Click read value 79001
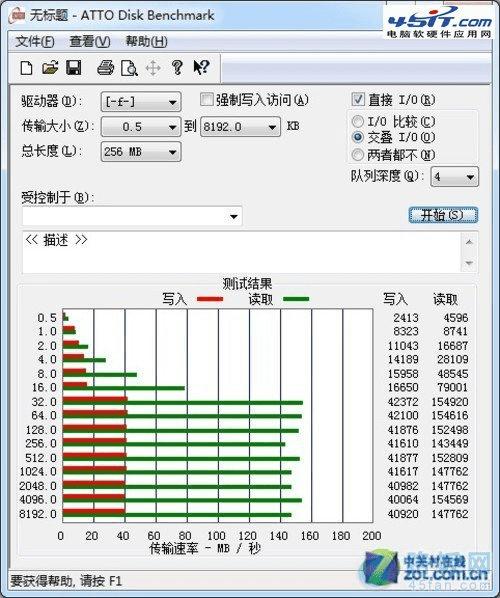The width and height of the screenshot is (500, 598). 452,387
